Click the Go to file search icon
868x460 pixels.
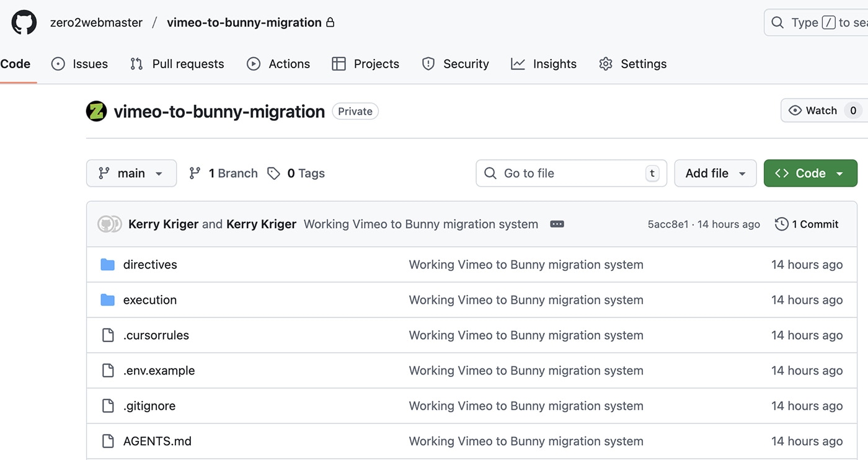pyautogui.click(x=490, y=174)
